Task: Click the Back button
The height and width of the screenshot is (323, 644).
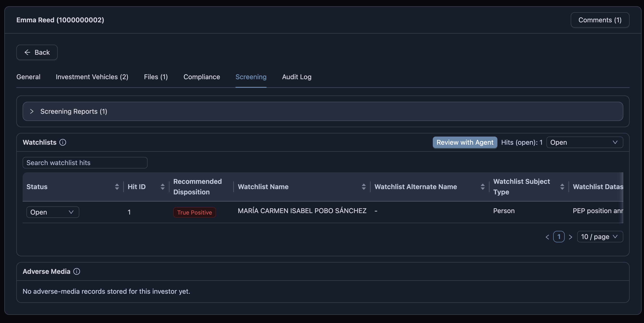Action: [x=37, y=52]
